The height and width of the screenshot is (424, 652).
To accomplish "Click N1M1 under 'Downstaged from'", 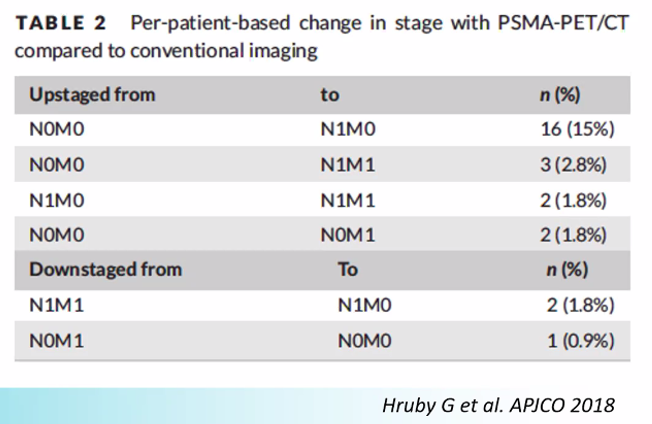I will tap(57, 306).
